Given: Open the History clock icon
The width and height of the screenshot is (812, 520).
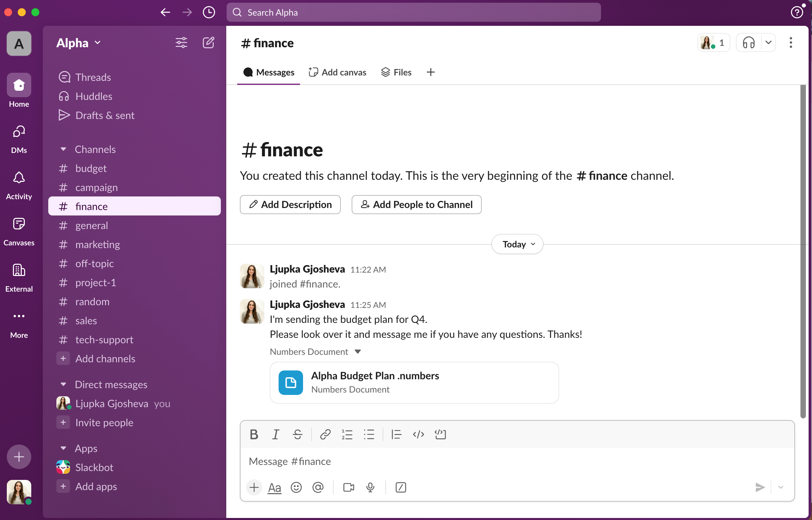Looking at the screenshot, I should [209, 13].
